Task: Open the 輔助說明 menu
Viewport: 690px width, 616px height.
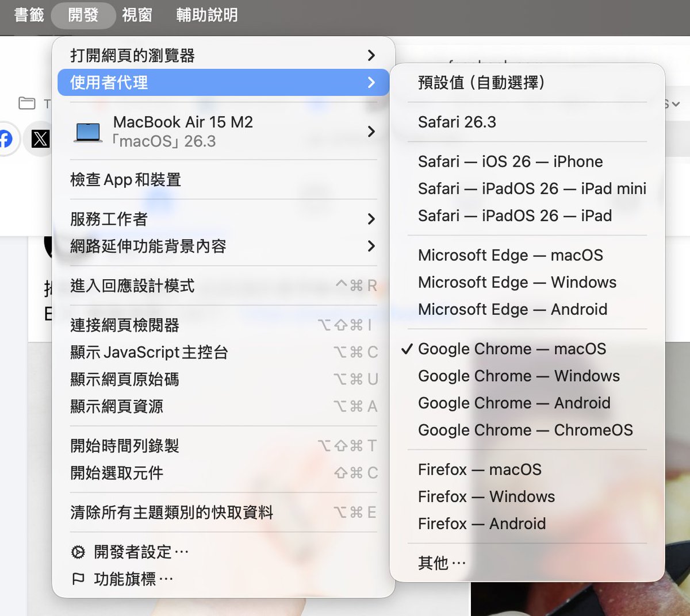Action: point(207,15)
